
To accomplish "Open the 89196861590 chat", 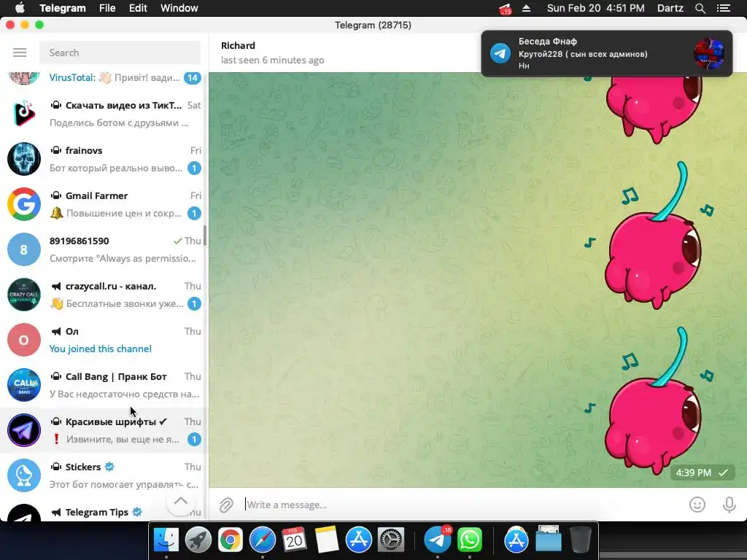I will tap(102, 249).
